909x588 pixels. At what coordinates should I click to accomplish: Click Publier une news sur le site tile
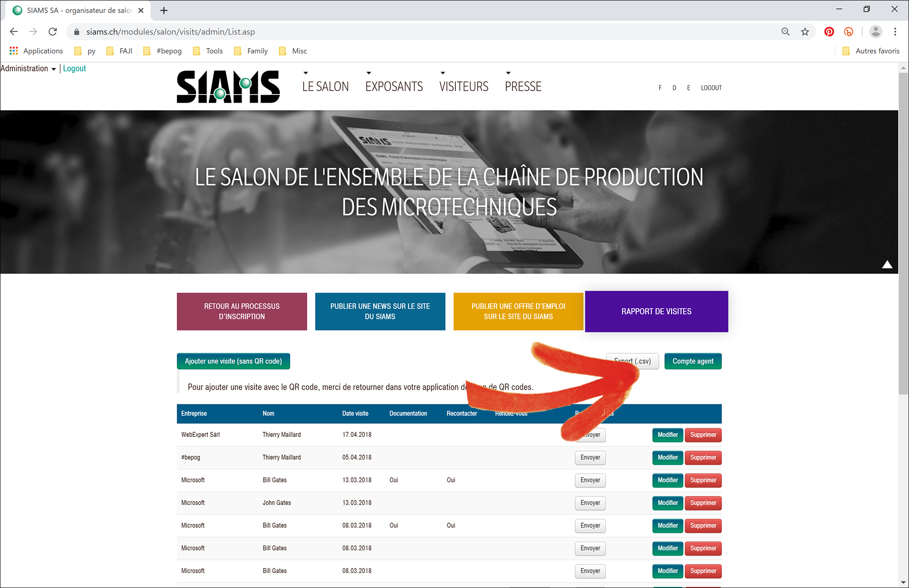(x=380, y=311)
